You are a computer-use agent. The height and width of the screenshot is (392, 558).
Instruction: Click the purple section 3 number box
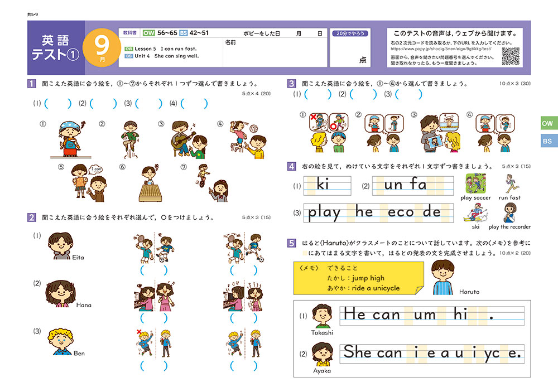(291, 84)
